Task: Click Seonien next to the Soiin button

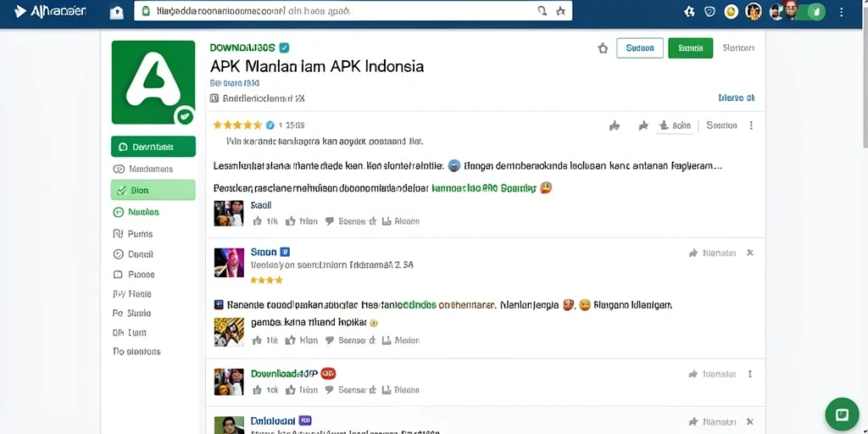Action: [722, 125]
